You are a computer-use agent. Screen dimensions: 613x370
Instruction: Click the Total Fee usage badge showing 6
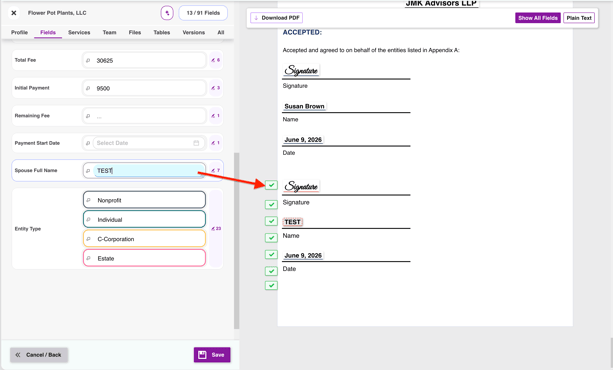click(x=215, y=60)
